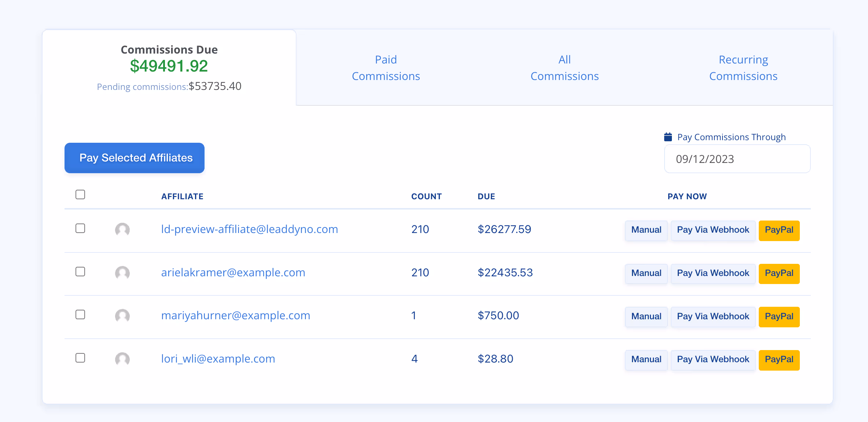
Task: Select the Commissions Due tab
Action: (x=169, y=68)
